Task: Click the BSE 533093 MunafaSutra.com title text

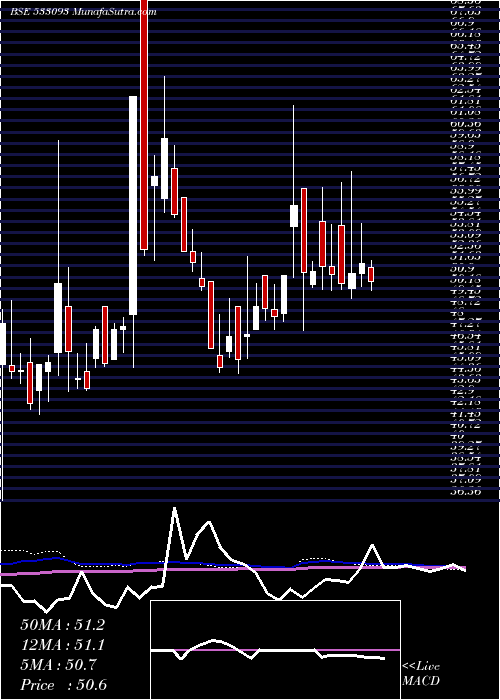Action: coord(83,12)
